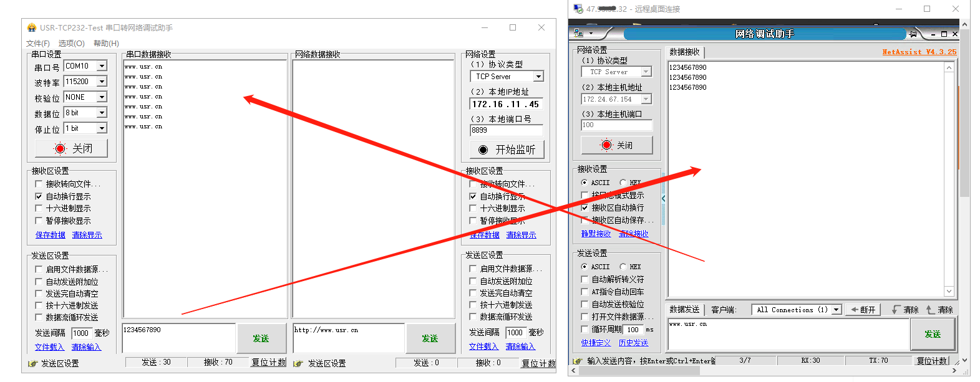The width and height of the screenshot is (980, 382).
Task: Click 复位计数 button in NetAssist status bar
Action: coord(932,361)
